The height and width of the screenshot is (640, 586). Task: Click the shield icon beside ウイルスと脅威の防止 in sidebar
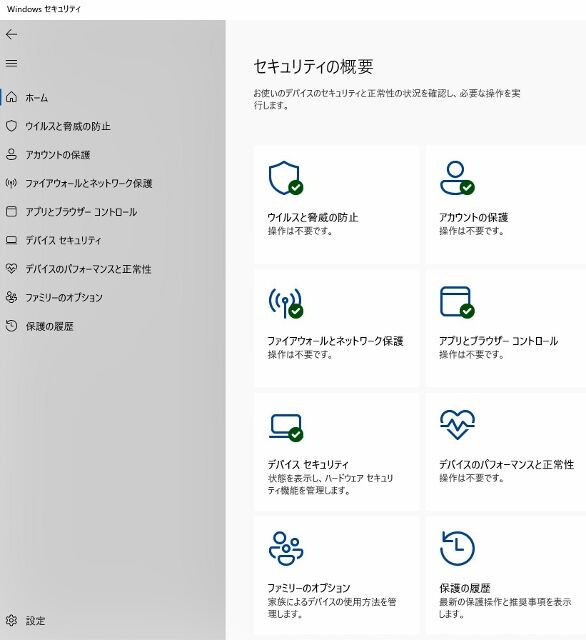coord(11,126)
